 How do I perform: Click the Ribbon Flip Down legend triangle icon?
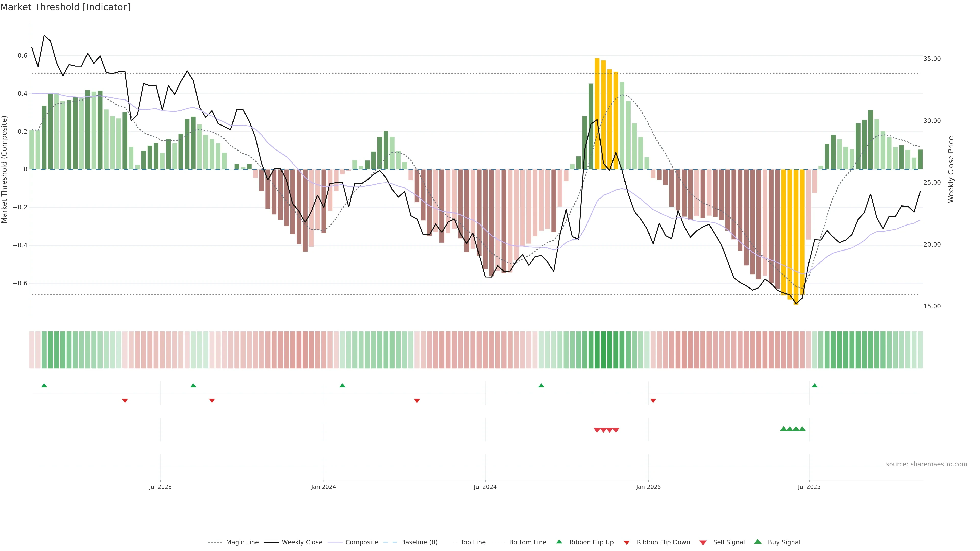627,543
